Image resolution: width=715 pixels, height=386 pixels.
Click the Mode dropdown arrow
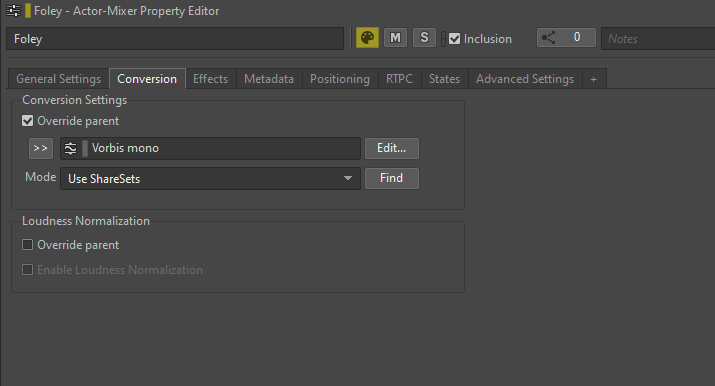click(348, 178)
